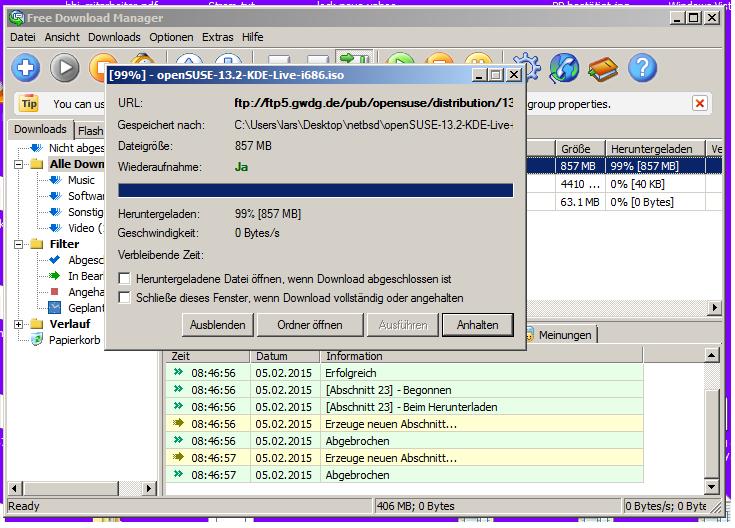Click the ftp5.gwdg.de URL text
Screen dimensions: 735x528
(x=374, y=103)
